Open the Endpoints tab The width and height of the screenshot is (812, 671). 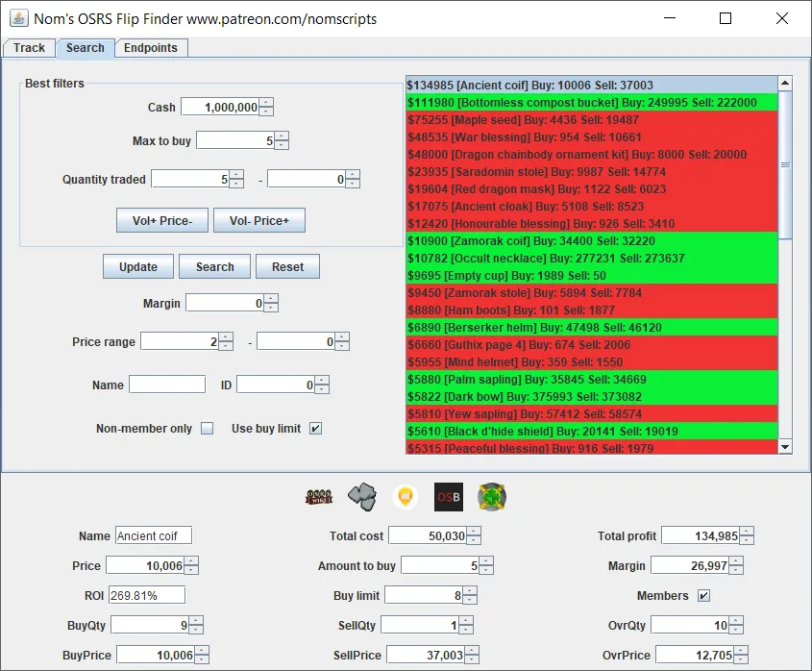point(151,48)
